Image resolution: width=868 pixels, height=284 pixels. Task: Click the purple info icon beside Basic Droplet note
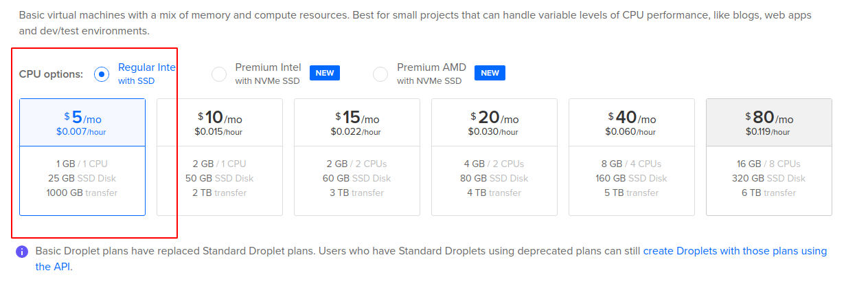click(x=22, y=252)
